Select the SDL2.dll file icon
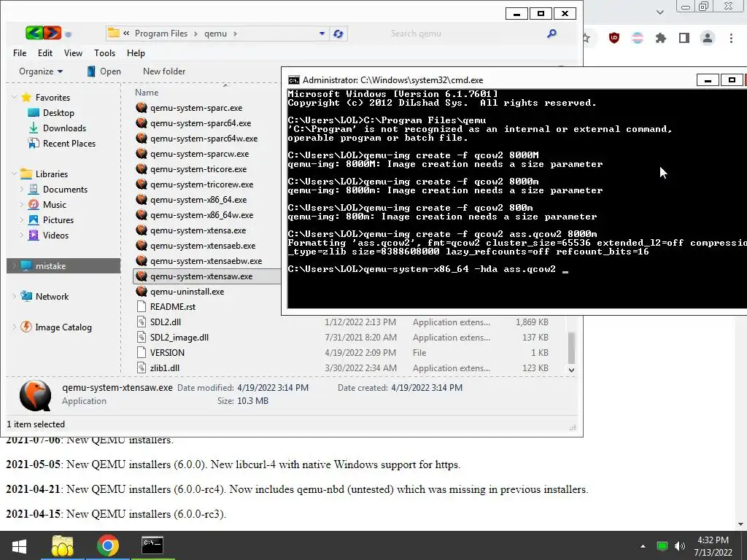The image size is (747, 560). (142, 322)
